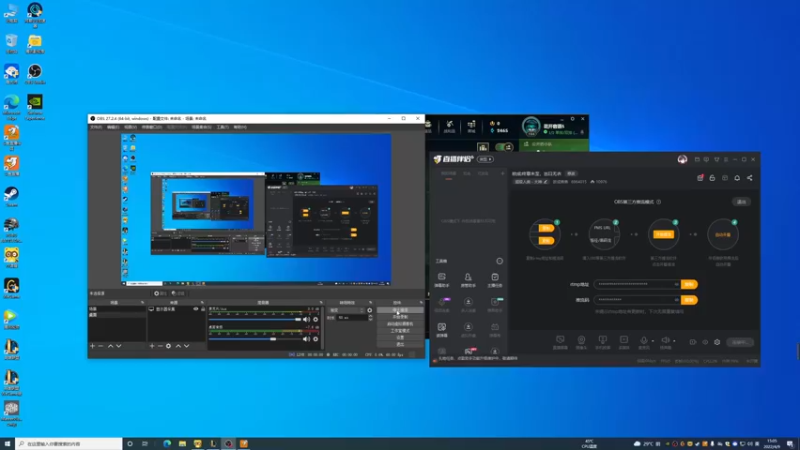Move source up in OBS Sources panel
The width and height of the screenshot is (800, 450).
178,346
